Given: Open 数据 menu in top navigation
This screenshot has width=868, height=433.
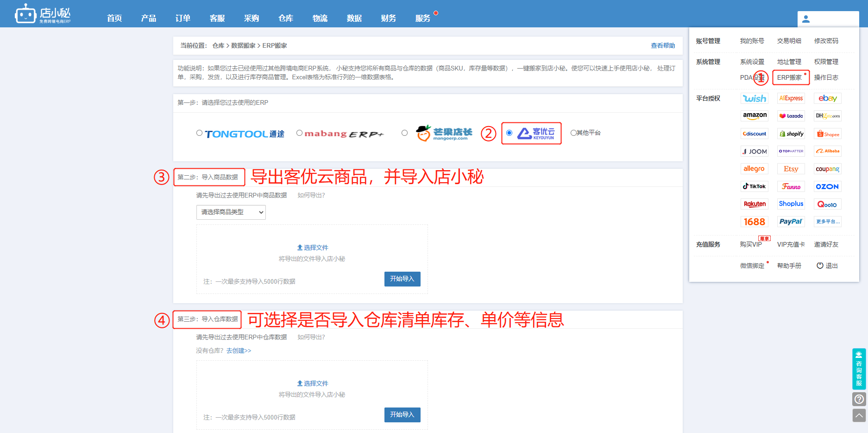Looking at the screenshot, I should pyautogui.click(x=354, y=18).
